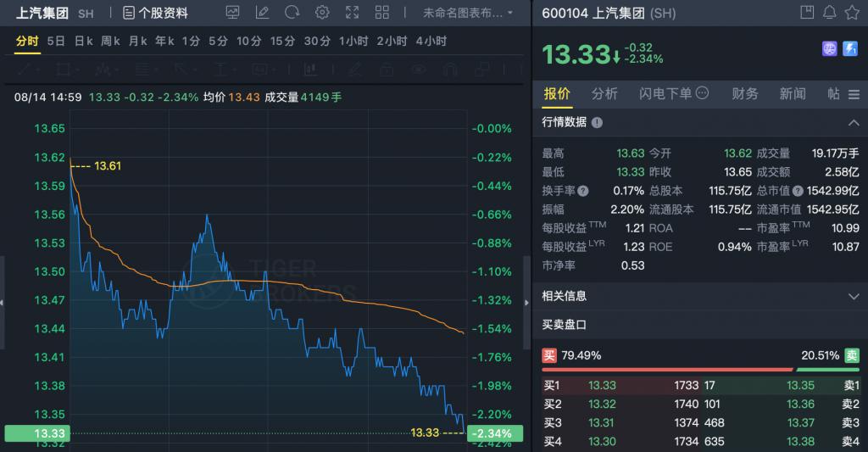This screenshot has height=452, width=868.
Task: Select the 2小时 interval
Action: pos(392,41)
